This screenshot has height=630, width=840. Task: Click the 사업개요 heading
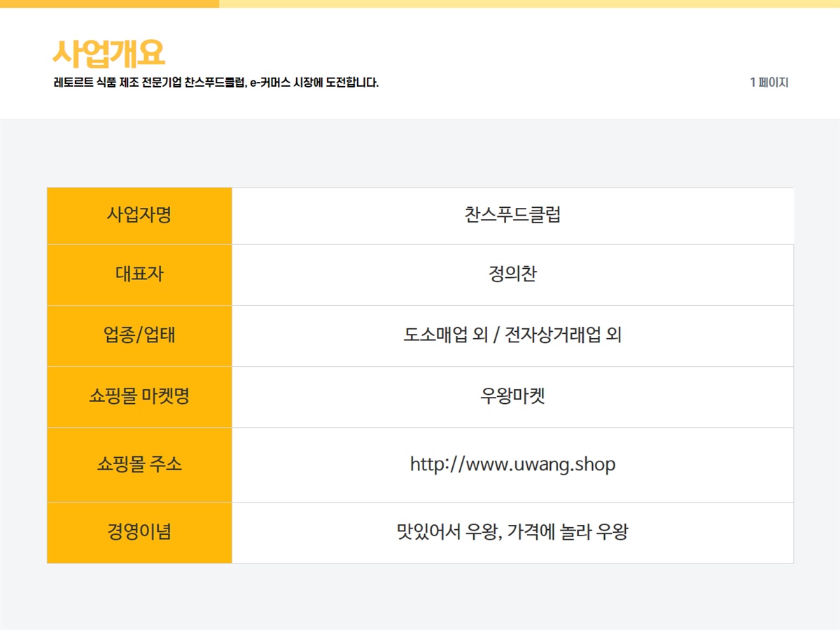point(108,53)
